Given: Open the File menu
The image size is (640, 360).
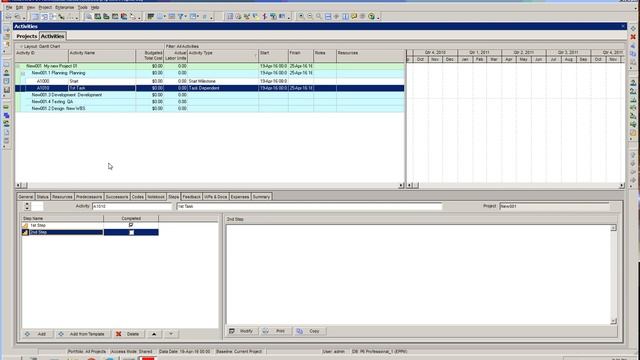Looking at the screenshot, I should point(9,7).
